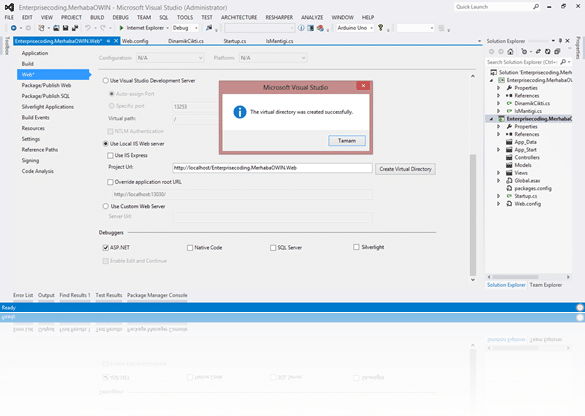Screen dimensions: 585x416
Task: Click the Arduino toolbar icon right of board dropdown
Action: (381, 28)
